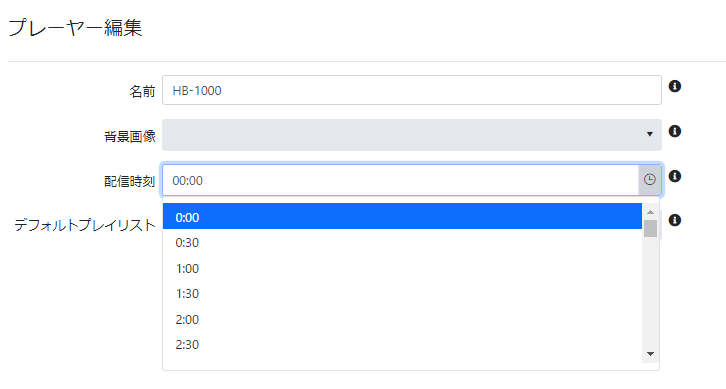Viewport: 726px width, 389px height.
Task: Pick 2:00 from the time list
Action: coord(402,319)
